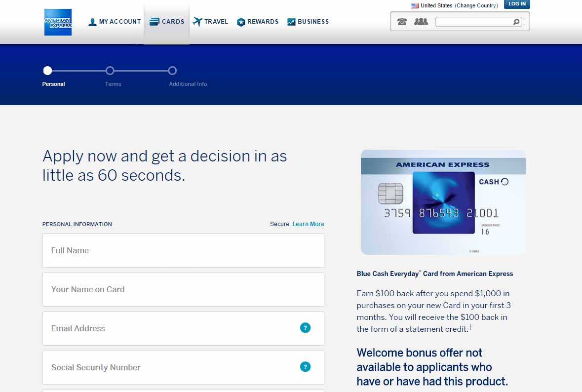
Task: Click the Rewards star icon
Action: point(241,22)
